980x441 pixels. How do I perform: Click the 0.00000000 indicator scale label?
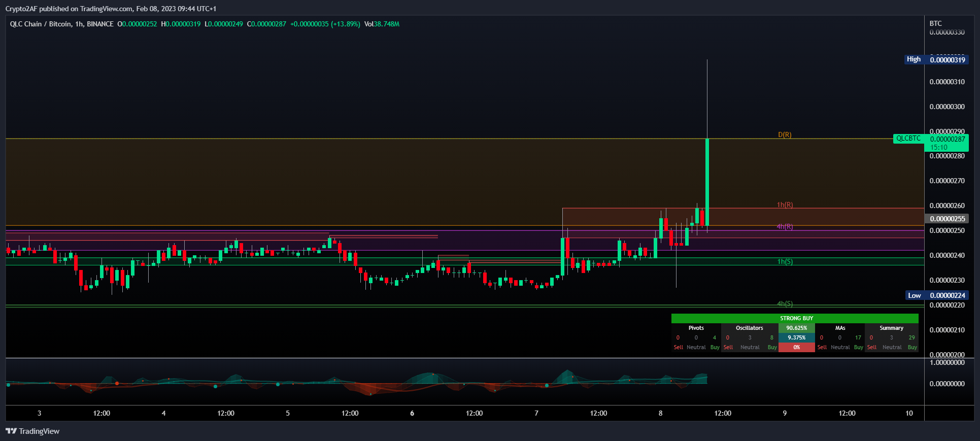point(947,384)
